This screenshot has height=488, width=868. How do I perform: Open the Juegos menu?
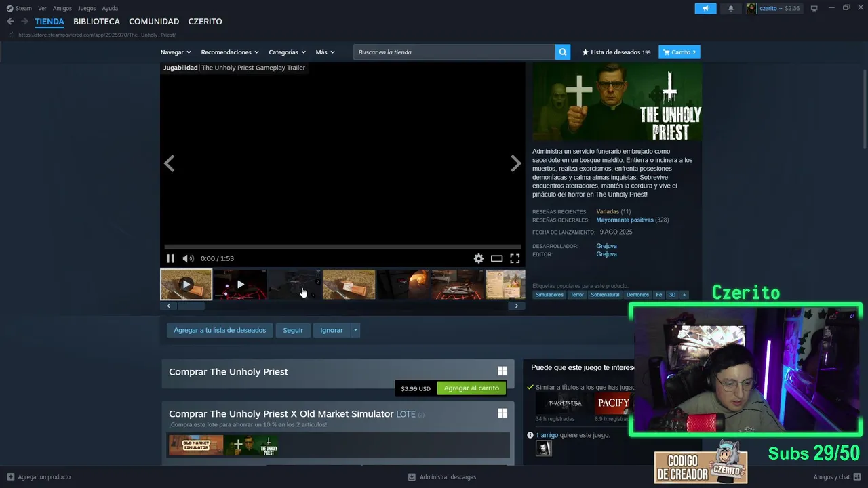(87, 8)
